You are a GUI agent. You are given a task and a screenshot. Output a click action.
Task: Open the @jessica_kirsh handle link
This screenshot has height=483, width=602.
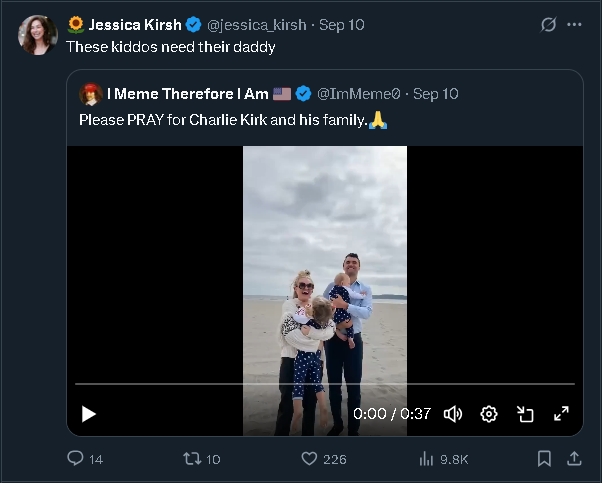tap(257, 24)
